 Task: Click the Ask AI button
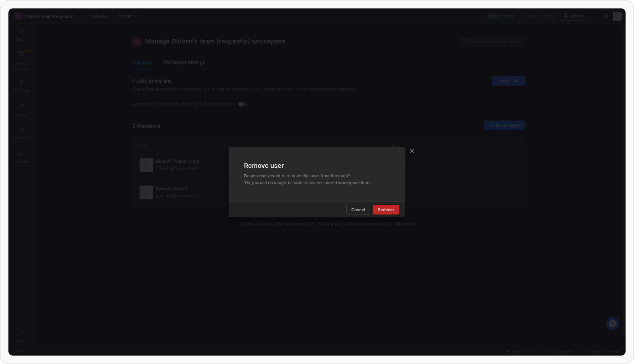pyautogui.click(x=573, y=16)
